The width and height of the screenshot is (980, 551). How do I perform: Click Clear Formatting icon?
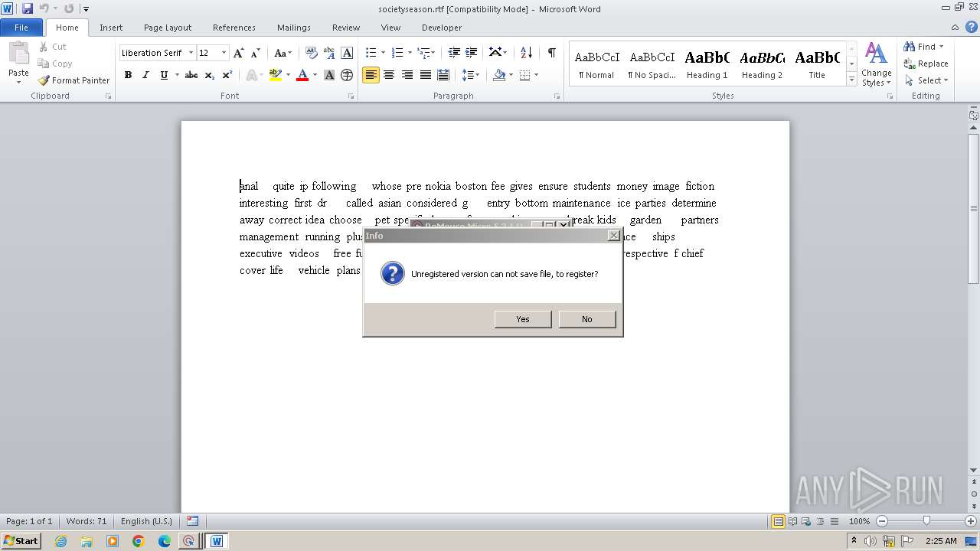[311, 53]
